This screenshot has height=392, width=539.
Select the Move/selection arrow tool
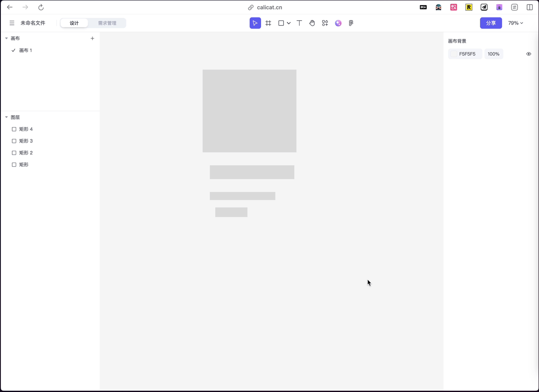pyautogui.click(x=255, y=23)
